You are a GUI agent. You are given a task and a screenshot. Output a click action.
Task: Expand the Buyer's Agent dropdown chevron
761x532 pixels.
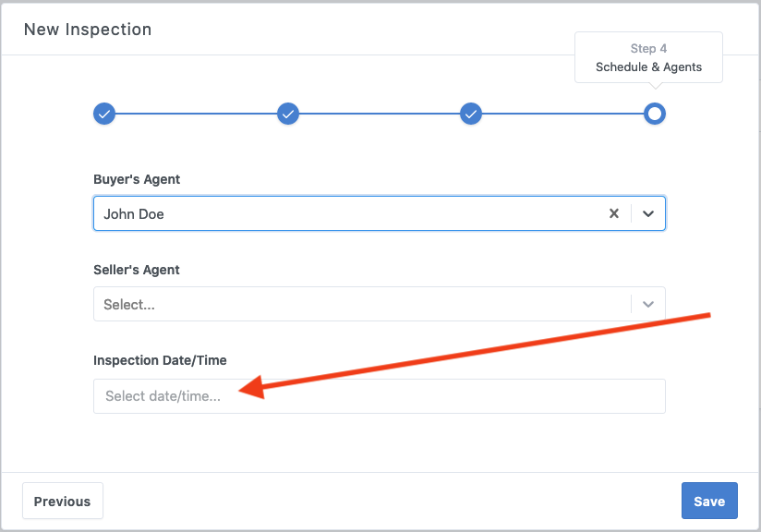click(x=648, y=213)
